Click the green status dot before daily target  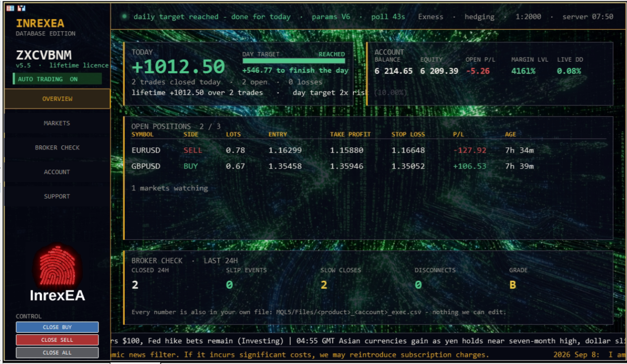124,17
